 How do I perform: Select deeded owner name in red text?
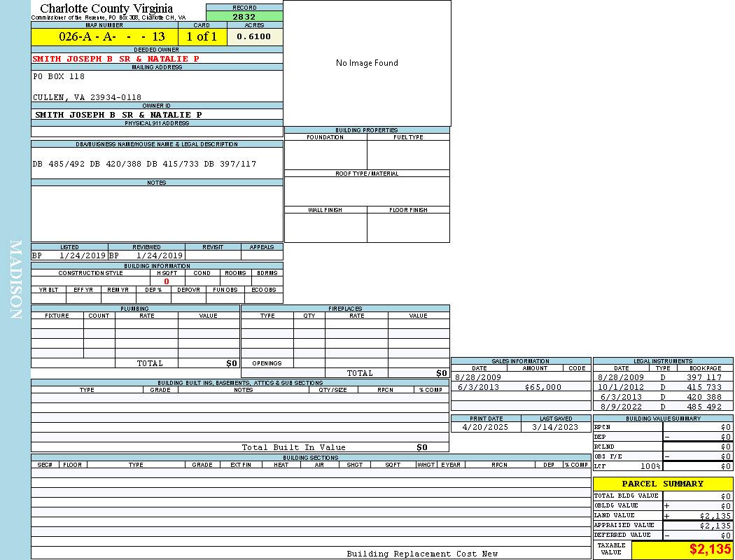click(x=116, y=59)
